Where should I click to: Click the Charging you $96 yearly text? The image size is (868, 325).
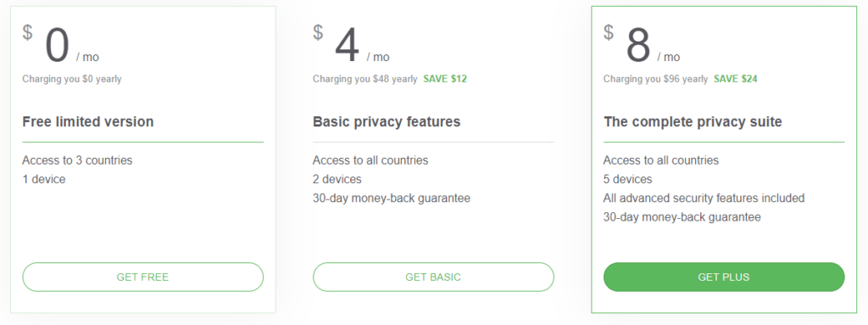(x=655, y=79)
